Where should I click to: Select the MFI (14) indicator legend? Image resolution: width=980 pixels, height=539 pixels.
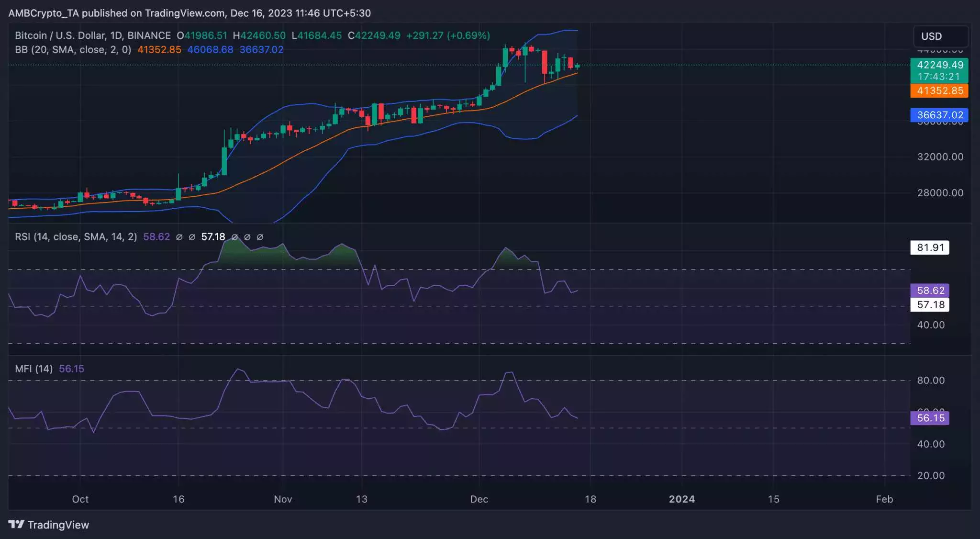click(34, 369)
